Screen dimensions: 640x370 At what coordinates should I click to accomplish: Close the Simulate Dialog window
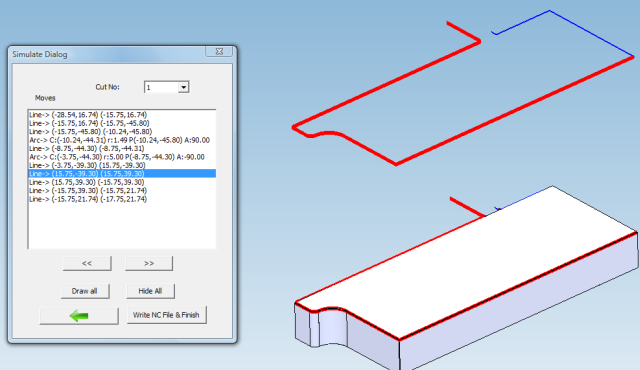[x=219, y=51]
